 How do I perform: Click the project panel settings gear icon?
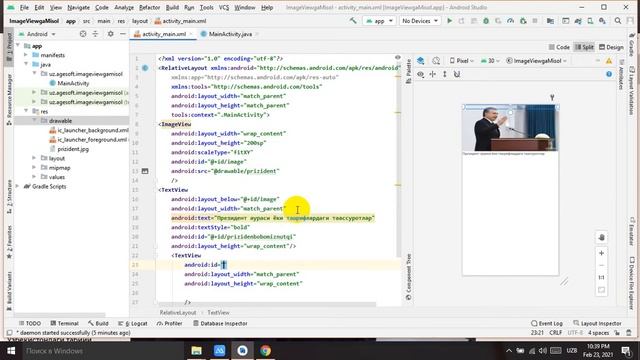pos(110,34)
